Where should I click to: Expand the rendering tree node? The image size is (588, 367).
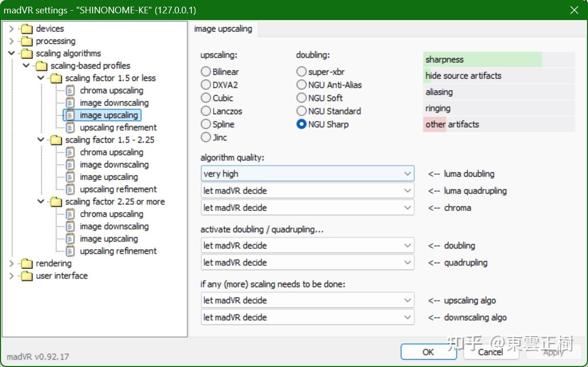click(11, 264)
